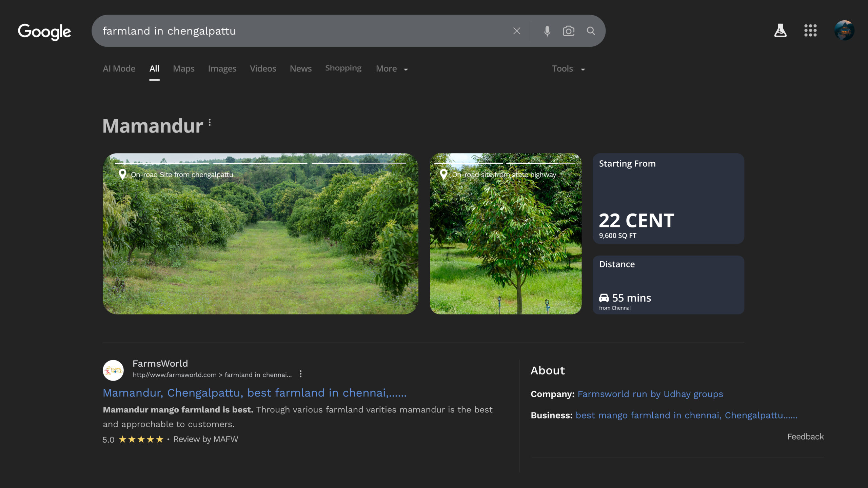Image resolution: width=868 pixels, height=488 pixels.
Task: Expand the Tools dropdown
Action: pyautogui.click(x=568, y=69)
